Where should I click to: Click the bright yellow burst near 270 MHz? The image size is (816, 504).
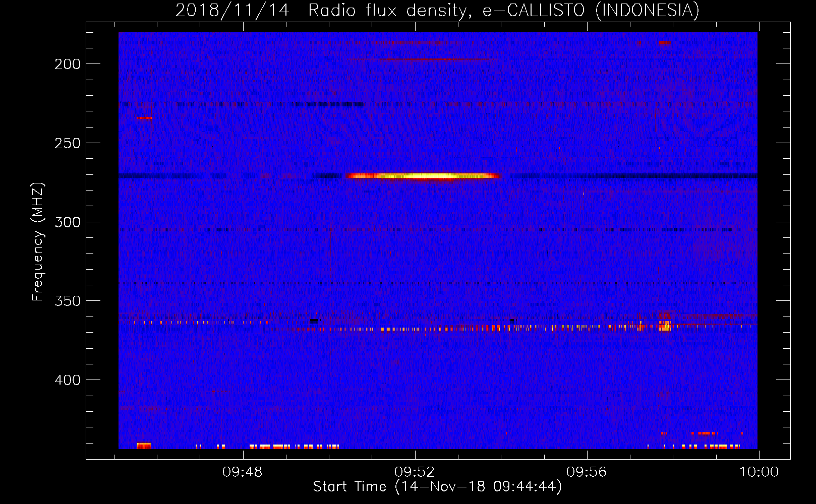click(x=423, y=176)
